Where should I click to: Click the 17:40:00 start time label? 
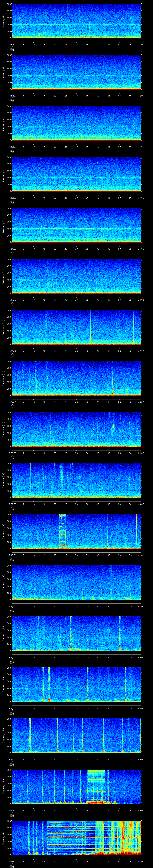[x=12, y=555]
